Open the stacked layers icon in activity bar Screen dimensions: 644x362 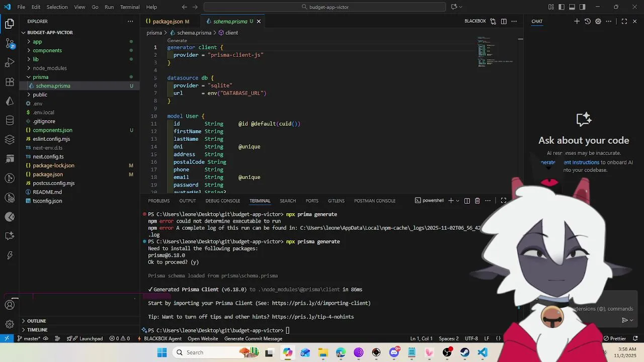(10, 140)
